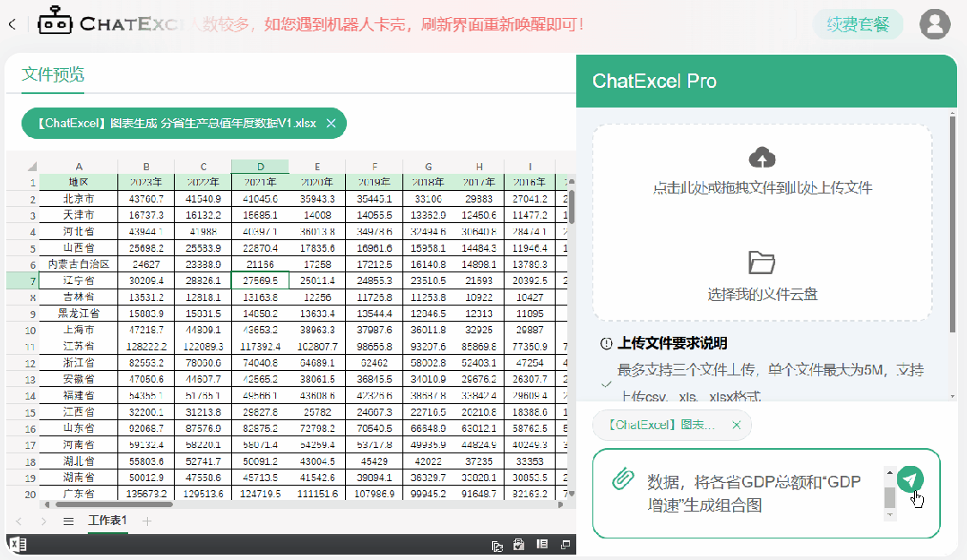Open the user avatar menu
The width and height of the screenshot is (967, 560).
click(935, 24)
